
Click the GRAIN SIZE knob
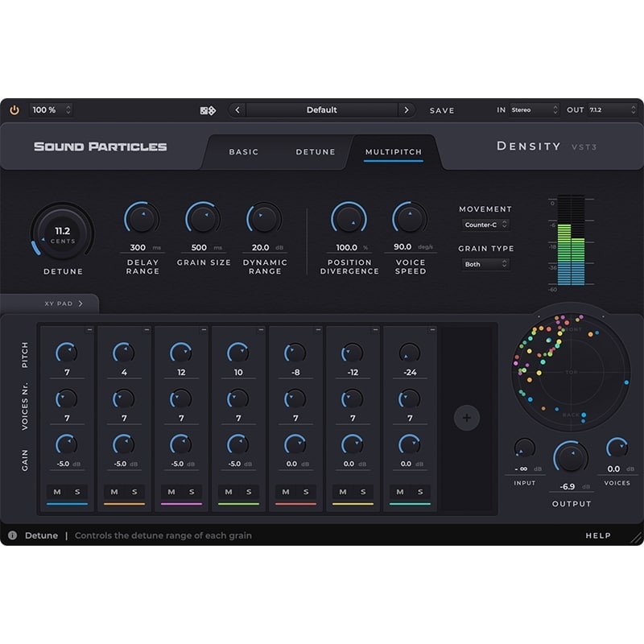pyautogui.click(x=203, y=218)
